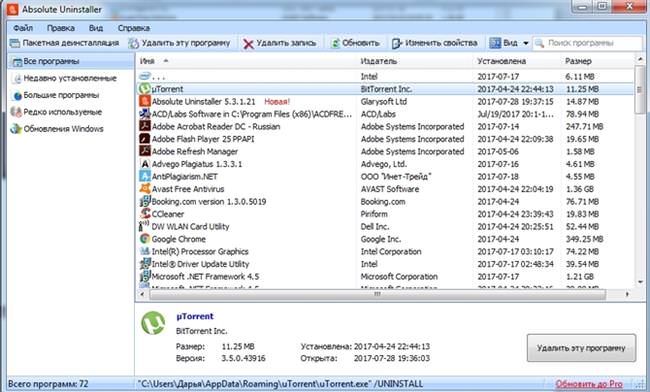Click the edit icon for Изменить свойства

tap(397, 43)
